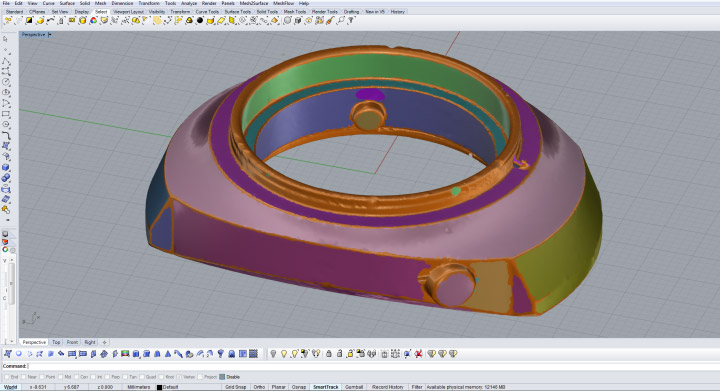Image resolution: width=720 pixels, height=391 pixels.
Task: Enable the End osnap checkbox
Action: coord(6,377)
